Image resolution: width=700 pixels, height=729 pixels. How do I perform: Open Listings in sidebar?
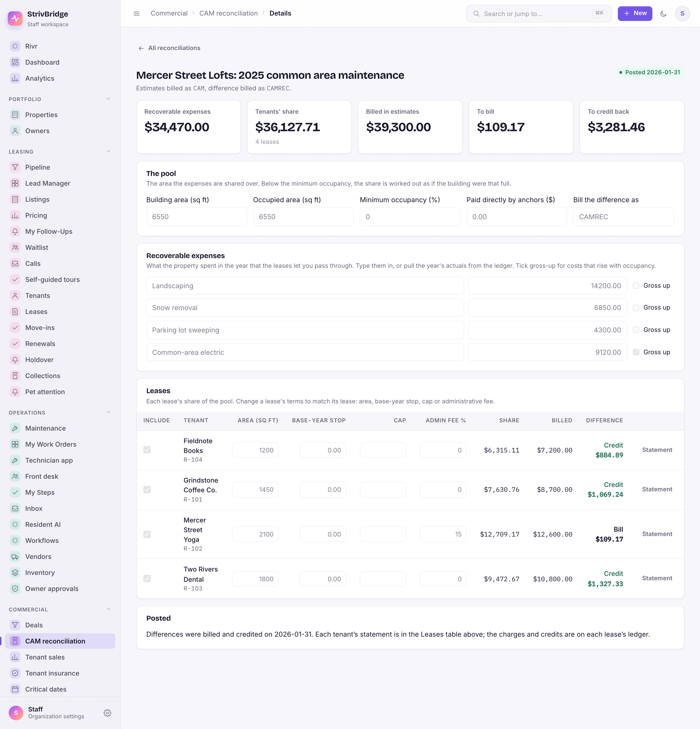pos(60,199)
